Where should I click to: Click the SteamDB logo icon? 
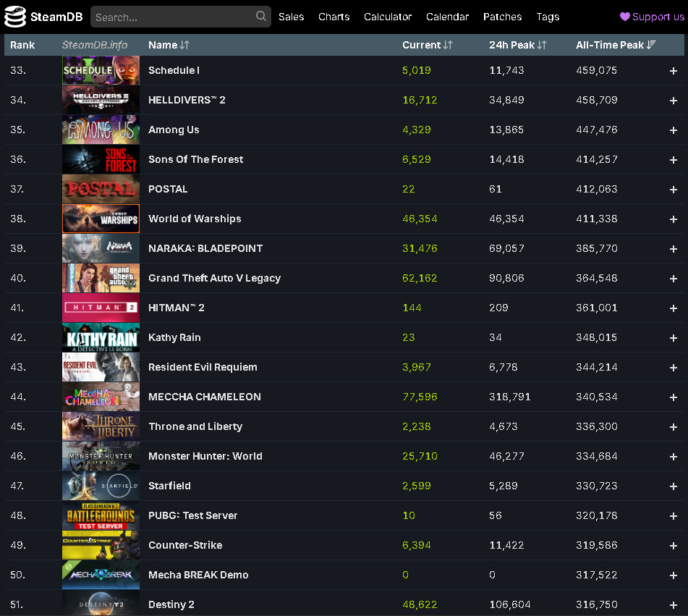(15, 17)
